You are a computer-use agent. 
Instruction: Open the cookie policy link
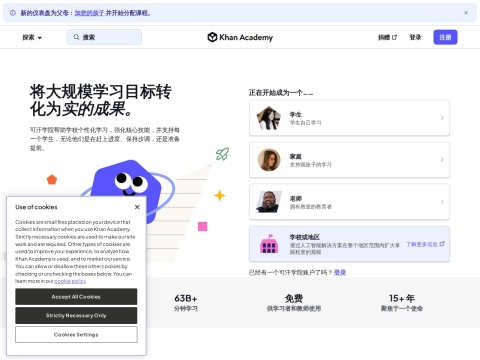70,281
